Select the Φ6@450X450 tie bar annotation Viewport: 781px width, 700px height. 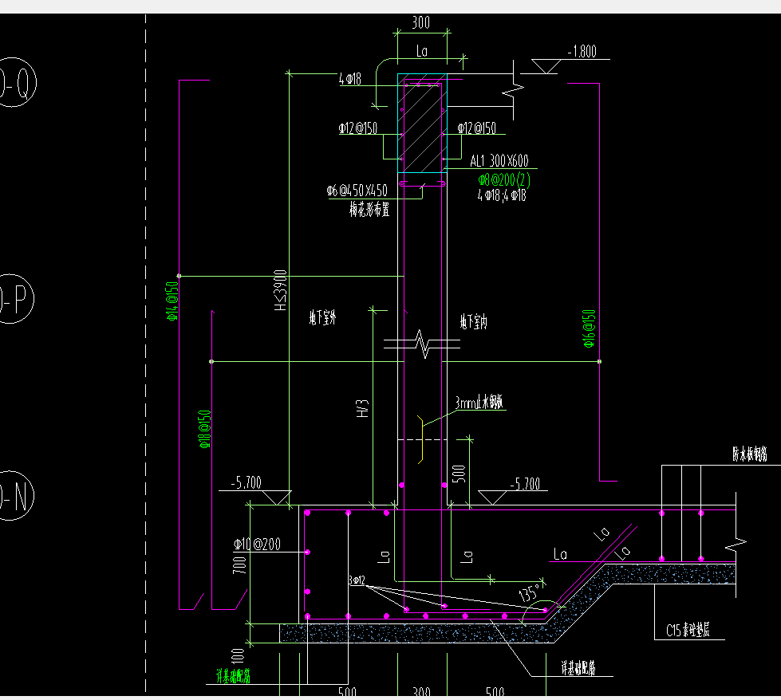click(357, 191)
